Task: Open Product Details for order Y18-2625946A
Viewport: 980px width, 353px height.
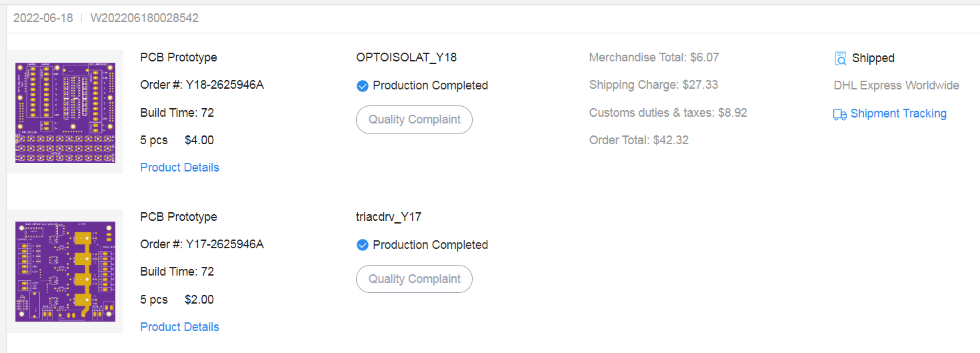Action: (179, 167)
